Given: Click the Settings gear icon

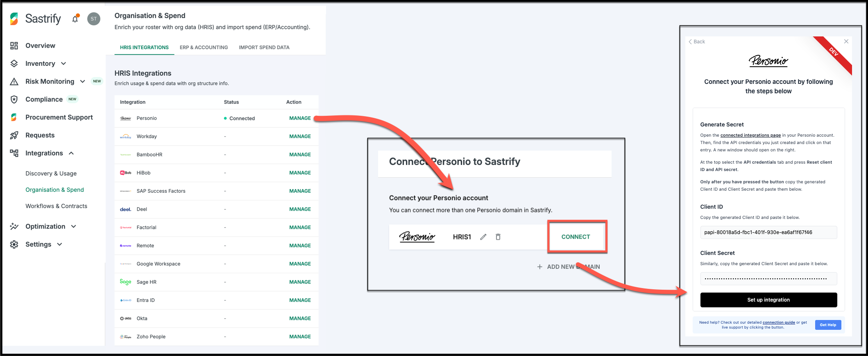Looking at the screenshot, I should (x=14, y=244).
